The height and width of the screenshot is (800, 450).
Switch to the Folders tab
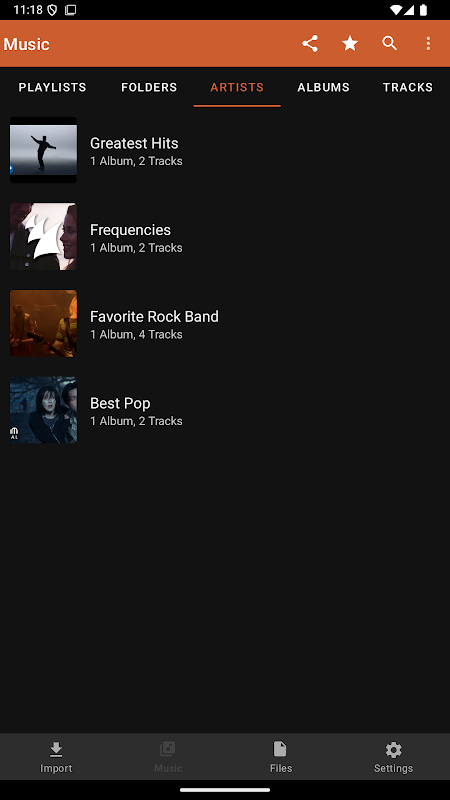point(149,87)
